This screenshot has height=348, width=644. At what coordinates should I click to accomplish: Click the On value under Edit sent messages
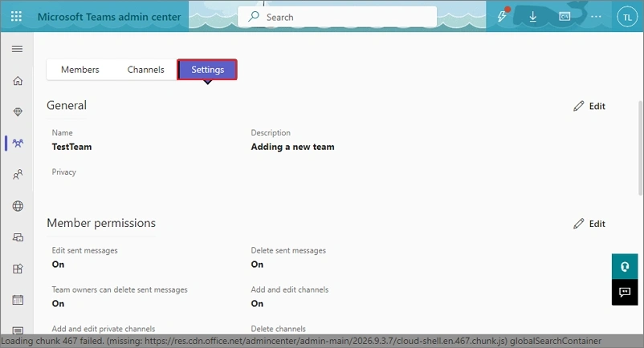pos(58,265)
